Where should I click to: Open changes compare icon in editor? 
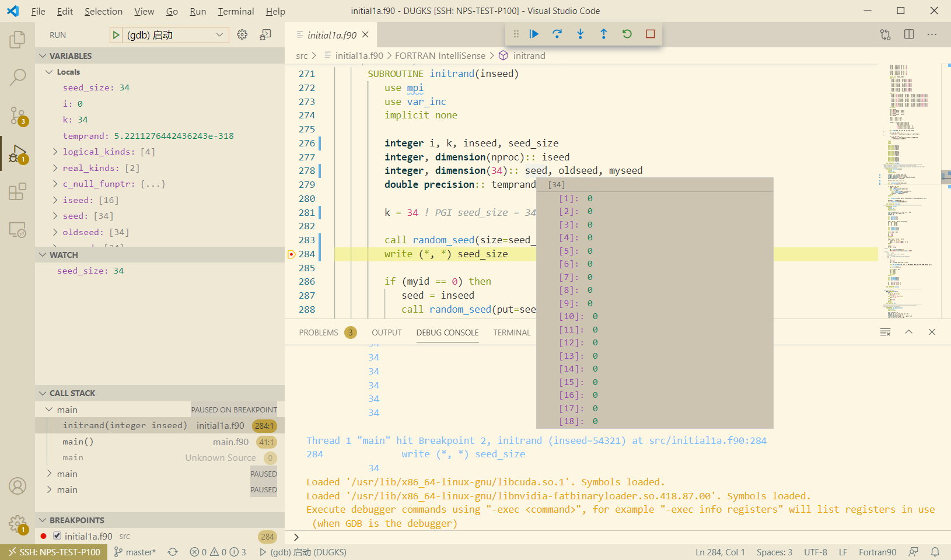click(x=886, y=34)
